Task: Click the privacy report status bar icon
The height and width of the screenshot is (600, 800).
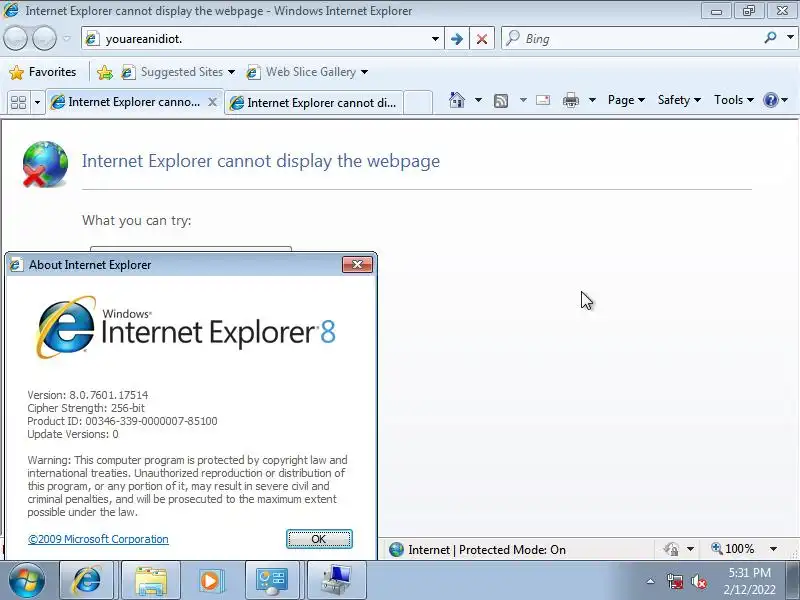Action: click(x=671, y=549)
